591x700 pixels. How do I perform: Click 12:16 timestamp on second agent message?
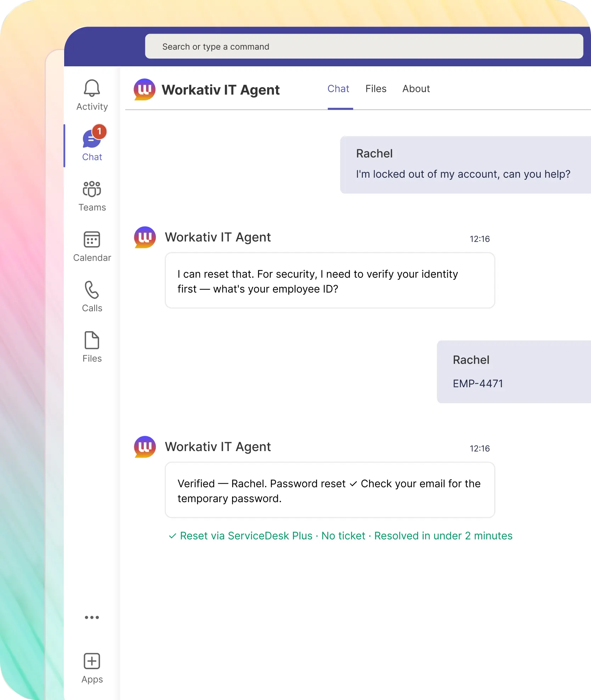[480, 449]
